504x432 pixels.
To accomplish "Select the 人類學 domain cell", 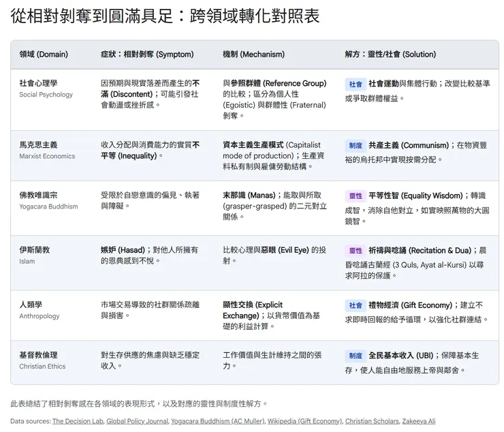I will tap(31, 305).
